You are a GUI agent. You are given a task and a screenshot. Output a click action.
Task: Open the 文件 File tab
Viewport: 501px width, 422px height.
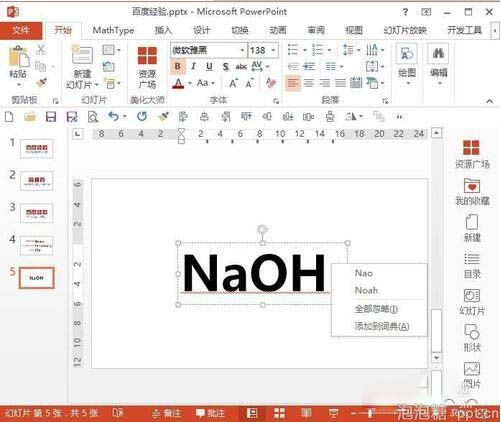(21, 31)
